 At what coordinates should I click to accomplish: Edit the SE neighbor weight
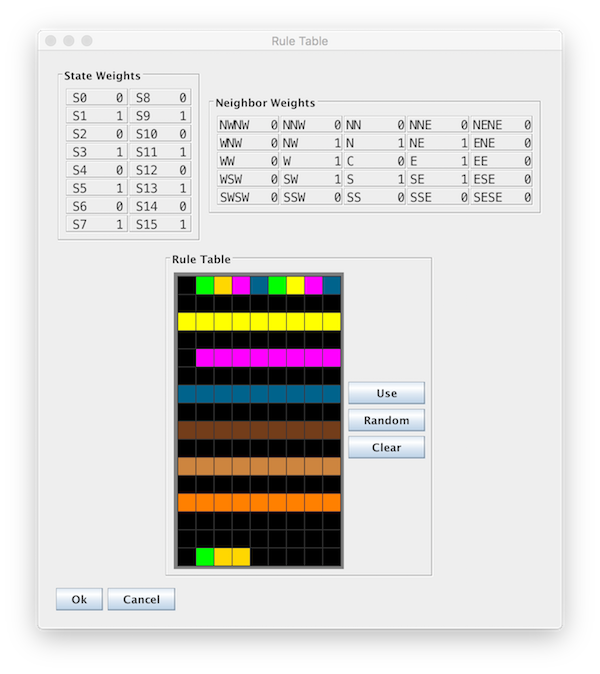[x=438, y=179]
